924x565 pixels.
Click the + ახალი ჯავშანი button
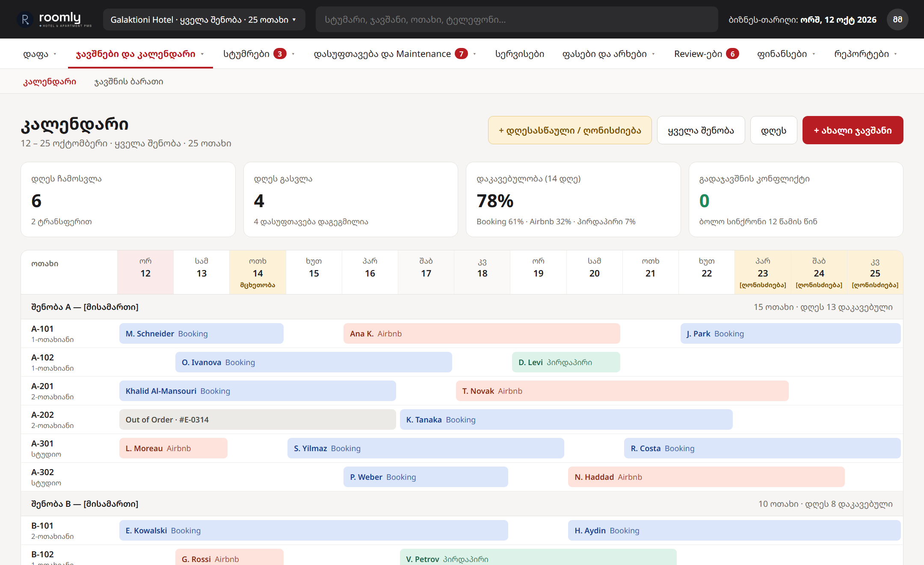pos(853,130)
